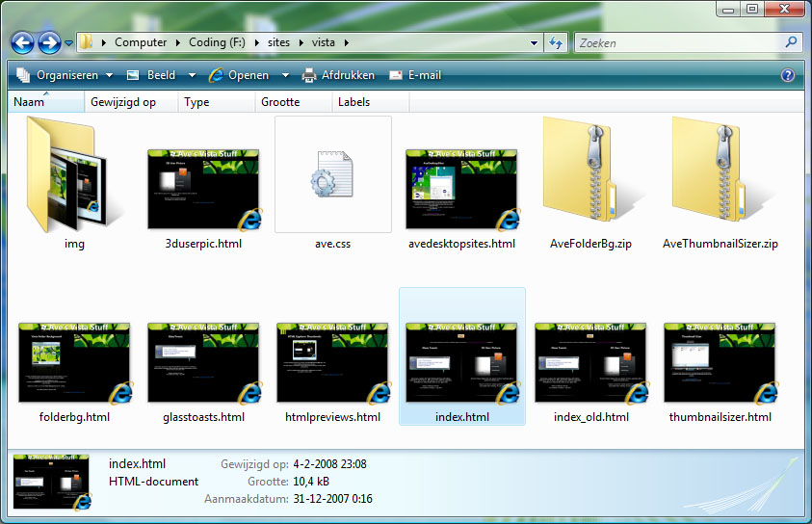The width and height of the screenshot is (812, 524).
Task: Select the ave.css file icon
Action: (333, 175)
